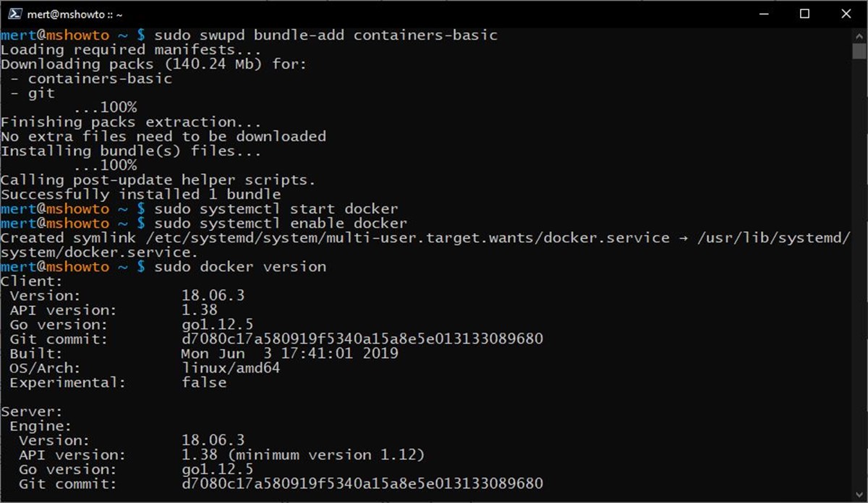Click the Built date 'Mon Jun 3 17:41:01 2019'
868x503 pixels.
tap(289, 354)
